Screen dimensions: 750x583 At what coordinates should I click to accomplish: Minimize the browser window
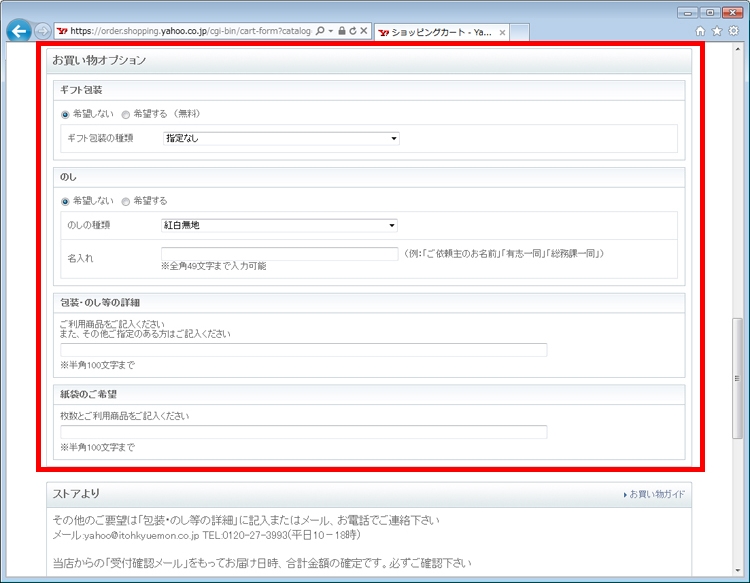[687, 13]
